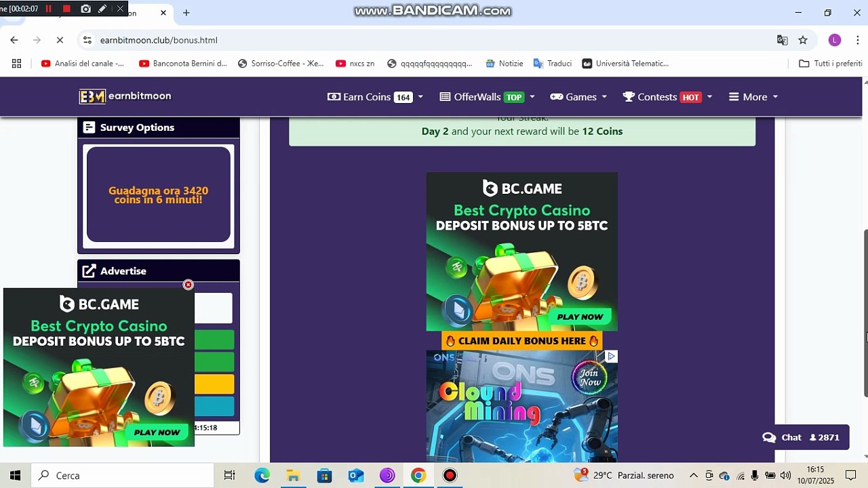Click the microphone tray icon
This screenshot has width=868, height=488.
(755, 476)
